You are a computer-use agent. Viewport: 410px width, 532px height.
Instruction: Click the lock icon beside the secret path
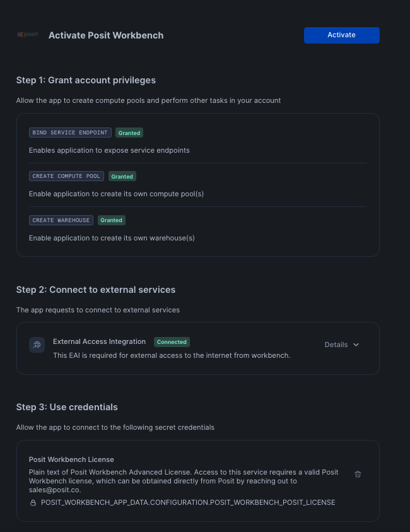click(x=33, y=503)
